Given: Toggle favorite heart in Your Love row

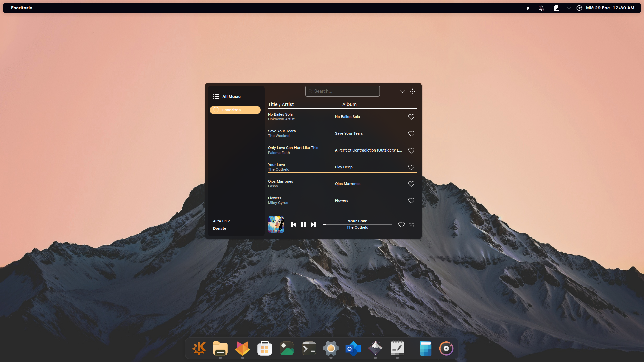Looking at the screenshot, I should click(411, 167).
